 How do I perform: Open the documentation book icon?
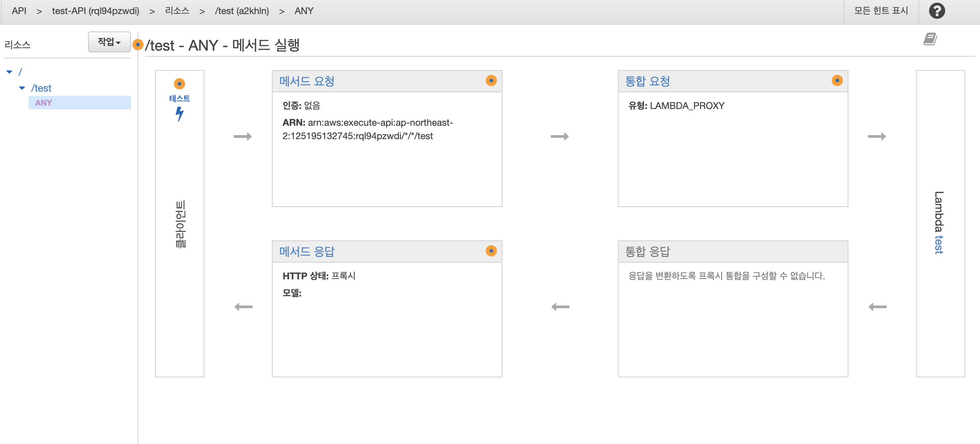(930, 39)
